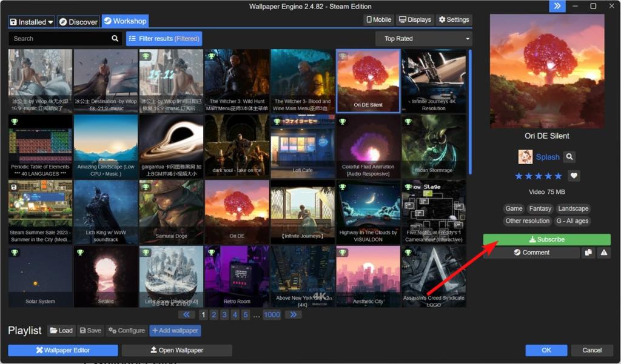Rate the wallpaper five stars
Screen dimensions: 621x364
[x=558, y=176]
